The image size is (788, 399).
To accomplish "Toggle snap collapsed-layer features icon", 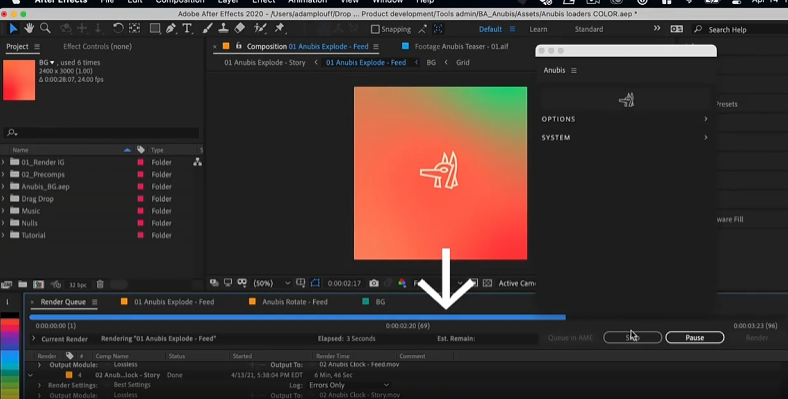I will [438, 29].
